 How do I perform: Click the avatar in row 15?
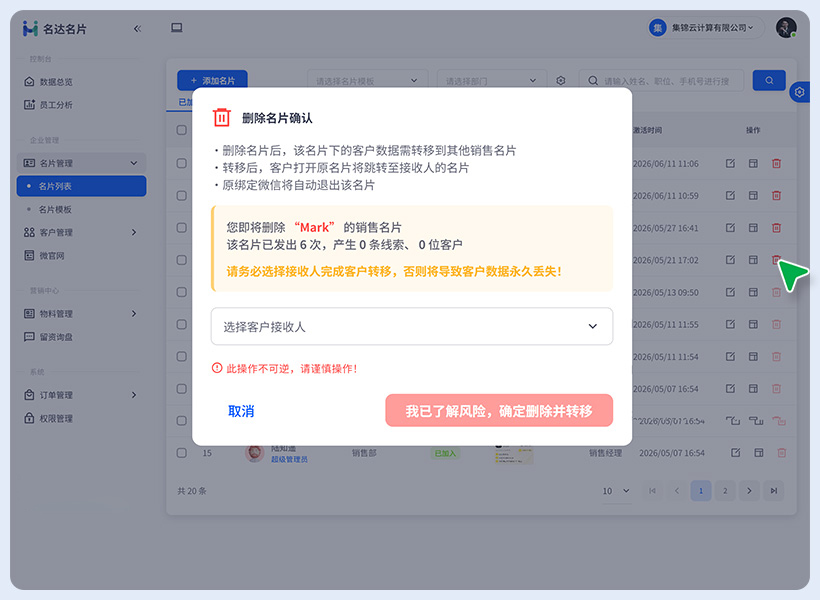[255, 453]
